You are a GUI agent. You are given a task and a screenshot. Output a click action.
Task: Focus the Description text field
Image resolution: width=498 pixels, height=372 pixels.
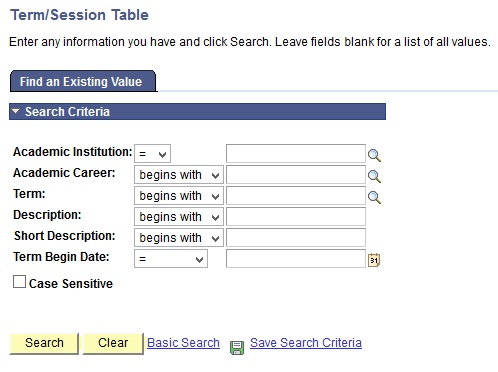tap(296, 217)
